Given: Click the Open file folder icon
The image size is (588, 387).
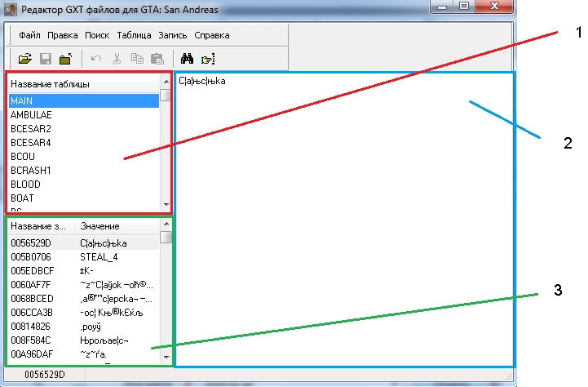Looking at the screenshot, I should [x=24, y=59].
